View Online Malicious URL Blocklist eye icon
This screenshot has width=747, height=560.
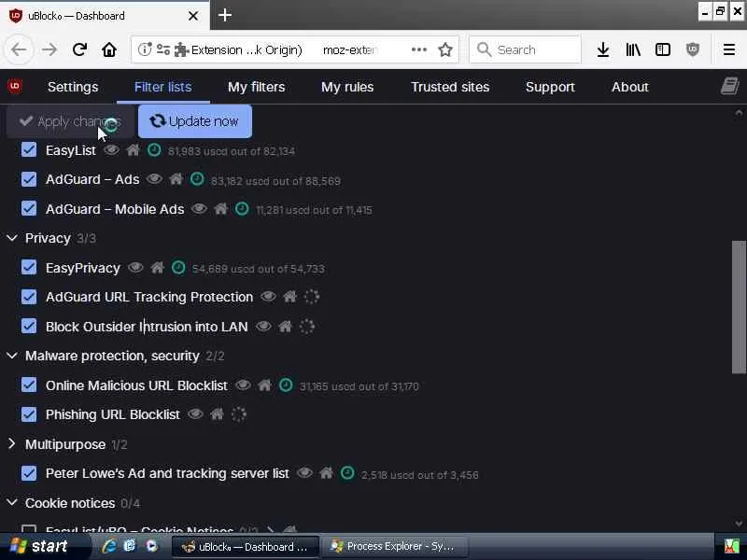coord(243,385)
